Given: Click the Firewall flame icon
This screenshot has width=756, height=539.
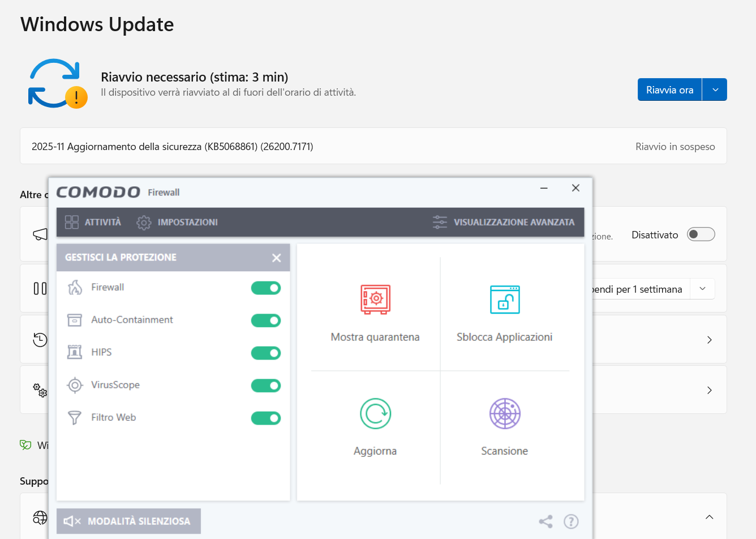Looking at the screenshot, I should pyautogui.click(x=75, y=288).
